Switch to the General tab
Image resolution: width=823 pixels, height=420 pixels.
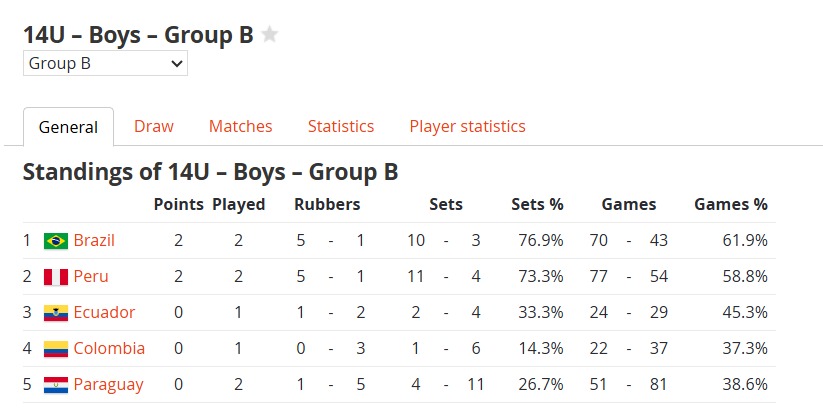point(68,127)
